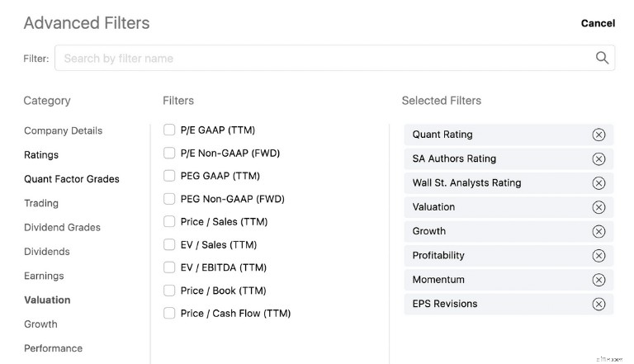This screenshot has width=634, height=364.
Task: Select the Price / Cash Flow (TTM) checkbox
Action: tap(169, 313)
